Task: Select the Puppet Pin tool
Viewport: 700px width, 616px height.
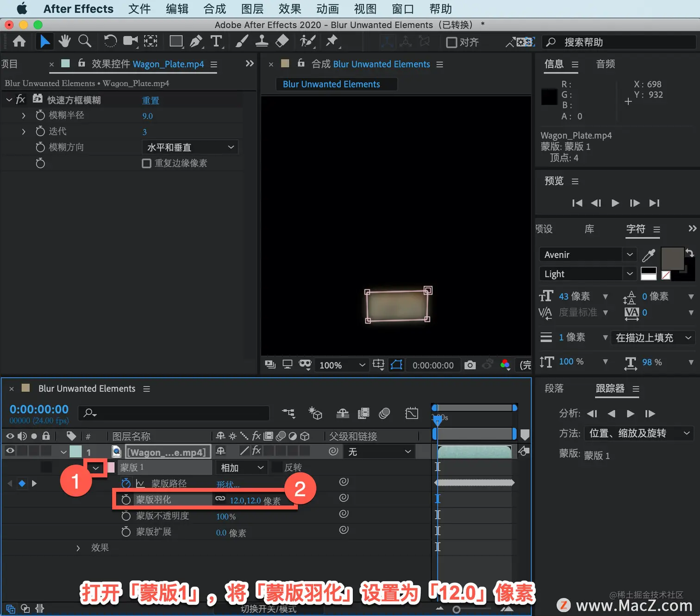Action: pyautogui.click(x=331, y=41)
